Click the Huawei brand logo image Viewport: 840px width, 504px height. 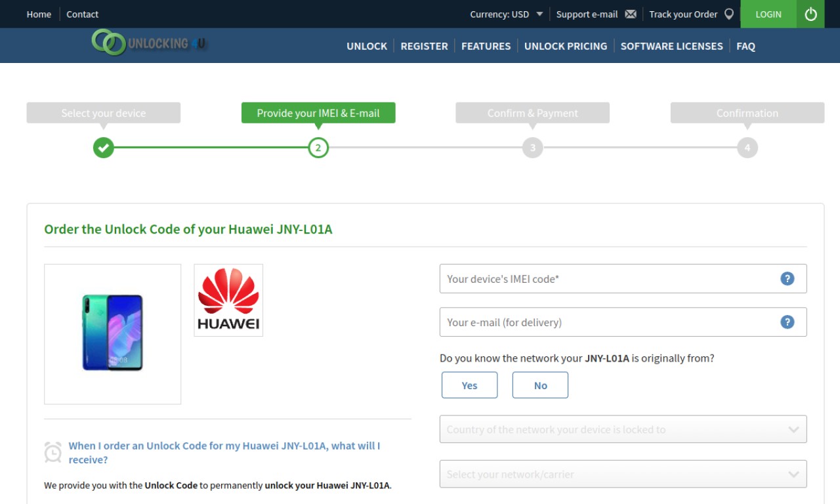(228, 300)
